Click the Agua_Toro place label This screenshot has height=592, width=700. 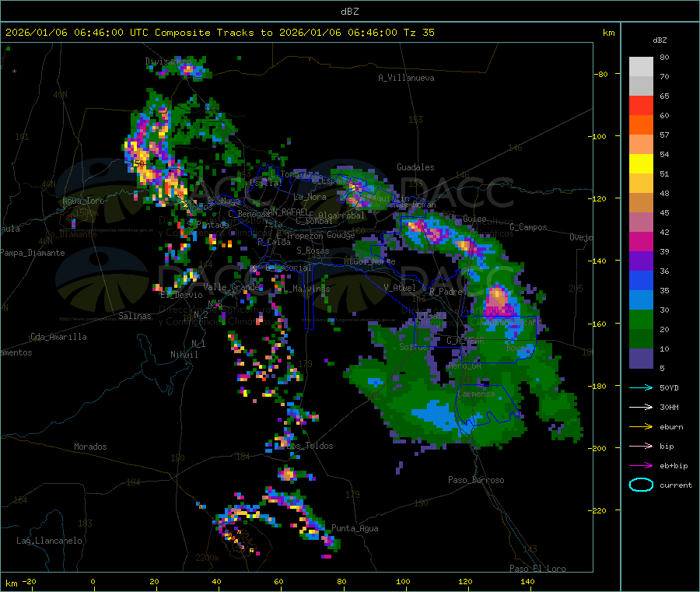(x=83, y=201)
